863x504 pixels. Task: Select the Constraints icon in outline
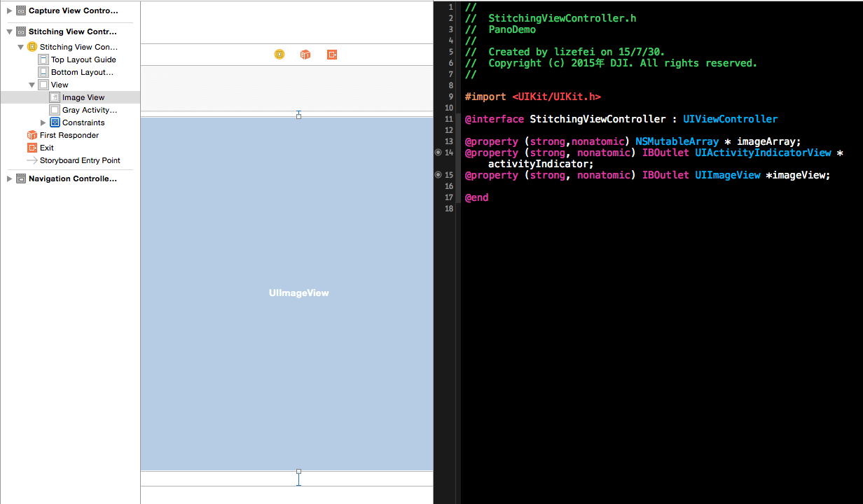point(55,122)
